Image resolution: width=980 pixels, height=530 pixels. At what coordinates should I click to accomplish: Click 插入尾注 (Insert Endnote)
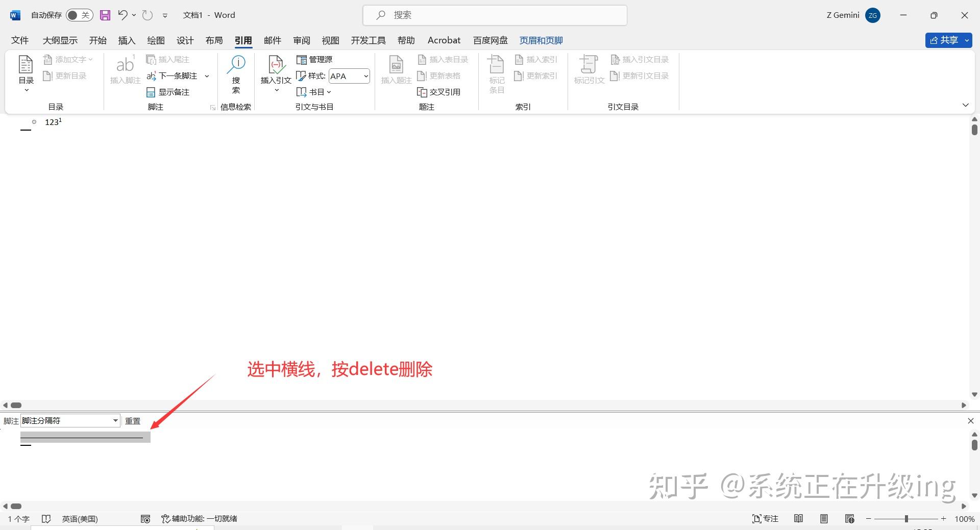pos(168,59)
